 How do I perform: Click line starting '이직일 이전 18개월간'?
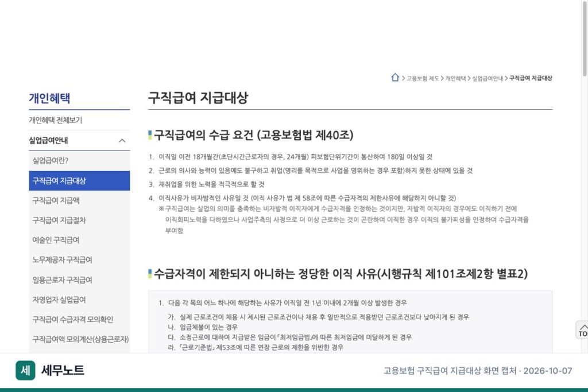[x=296, y=157]
